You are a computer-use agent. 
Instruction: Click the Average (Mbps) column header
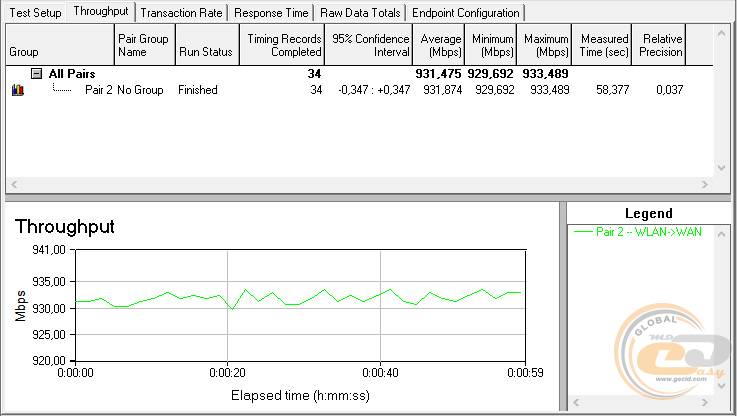[x=438, y=45]
